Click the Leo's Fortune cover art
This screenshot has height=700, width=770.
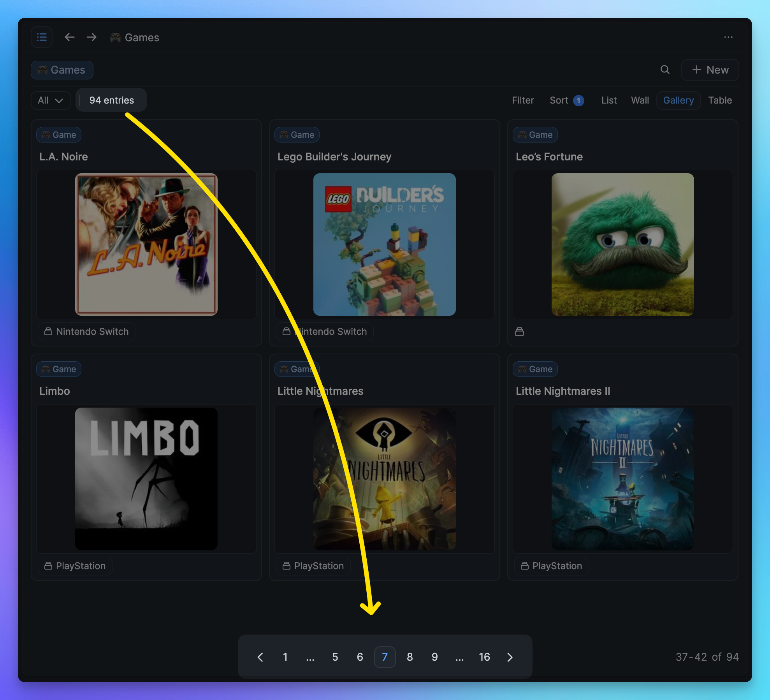[623, 244]
